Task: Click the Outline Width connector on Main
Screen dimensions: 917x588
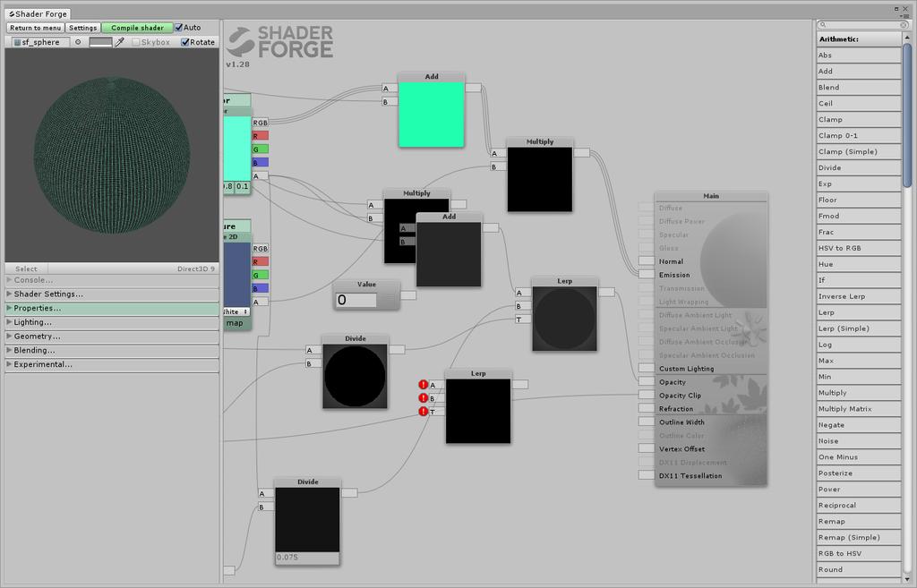Action: tap(647, 422)
